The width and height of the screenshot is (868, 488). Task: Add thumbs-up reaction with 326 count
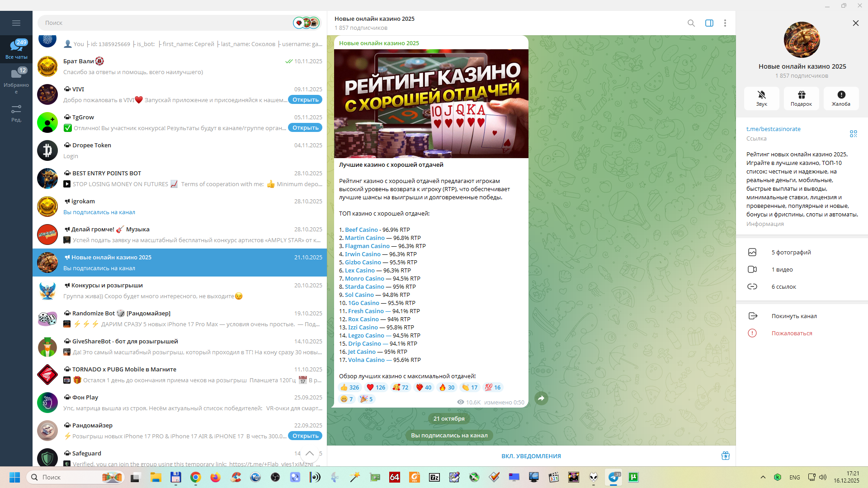click(349, 387)
